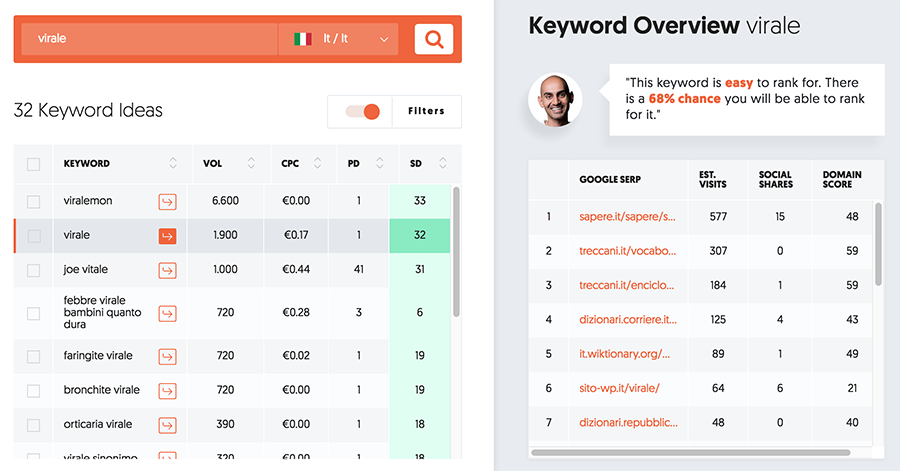The width and height of the screenshot is (900, 471).
Task: Click the arrow icon beside joe vitale
Action: click(x=167, y=270)
